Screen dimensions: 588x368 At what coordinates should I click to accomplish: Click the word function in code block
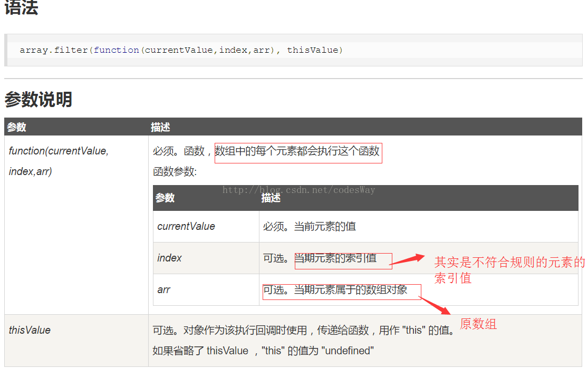click(116, 50)
